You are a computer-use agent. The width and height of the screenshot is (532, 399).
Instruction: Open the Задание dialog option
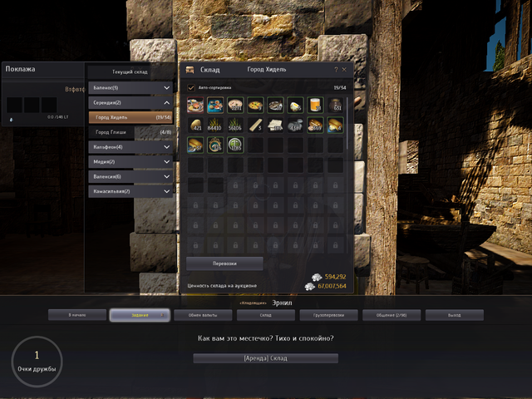coord(140,315)
